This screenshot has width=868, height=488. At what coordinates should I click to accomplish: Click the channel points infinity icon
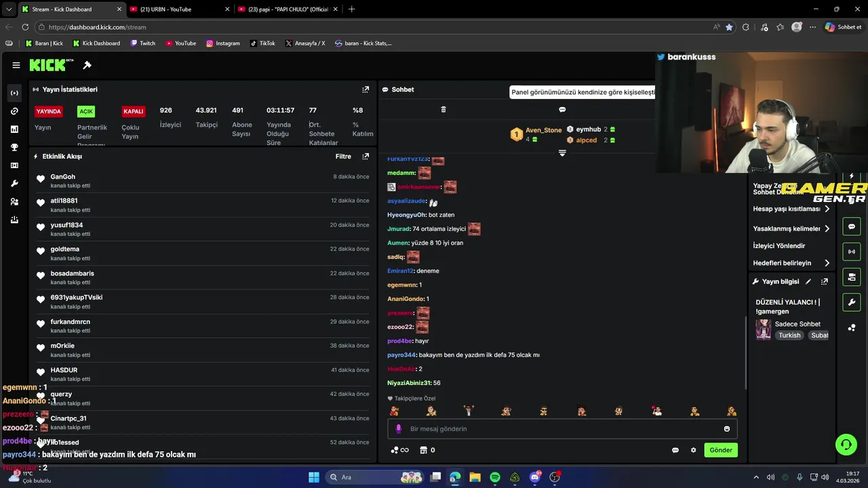click(399, 450)
